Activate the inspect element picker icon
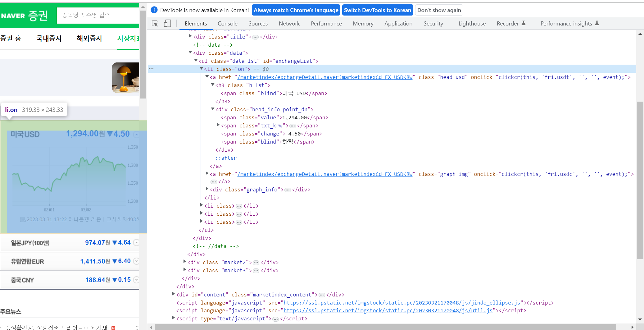The image size is (644, 330). pos(155,24)
